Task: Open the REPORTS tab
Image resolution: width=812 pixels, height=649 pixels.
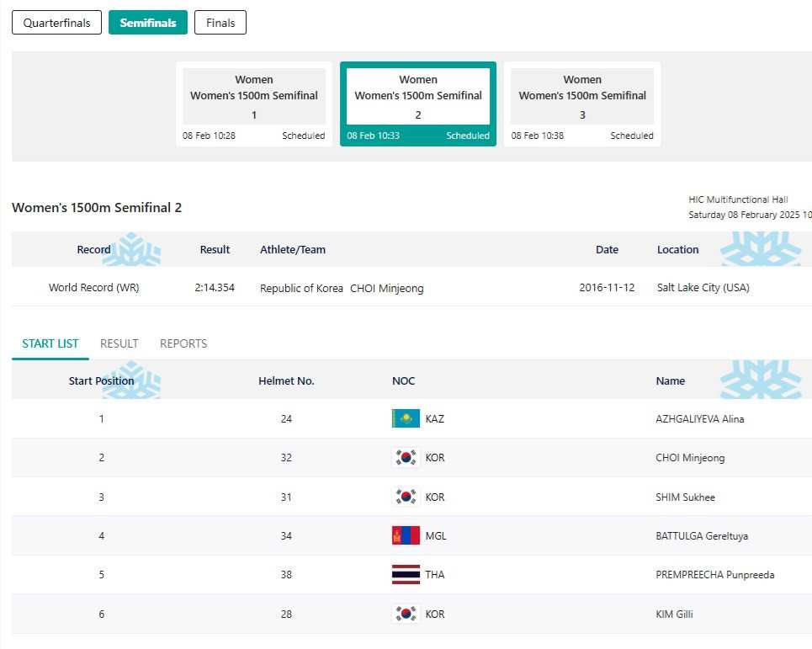Action: [183, 343]
